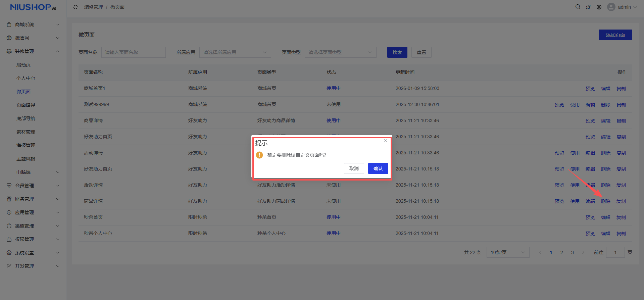
Task: Open the settings gear in top bar
Action: click(x=599, y=7)
